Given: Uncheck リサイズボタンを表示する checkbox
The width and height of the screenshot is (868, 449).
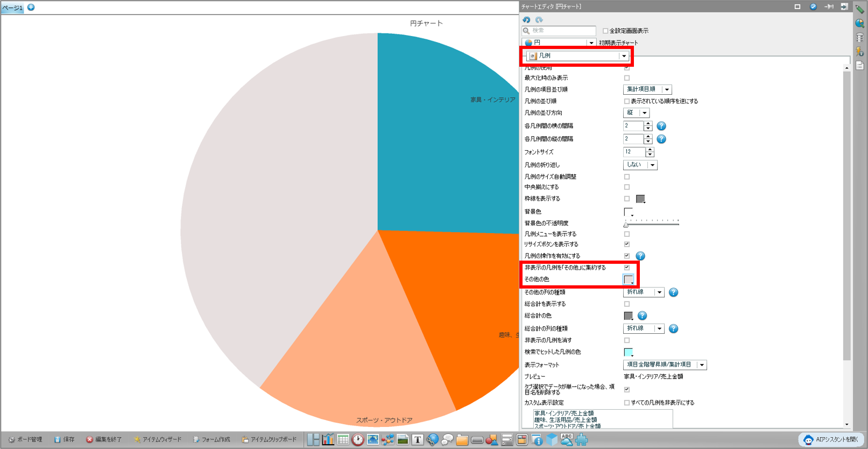Looking at the screenshot, I should point(627,244).
